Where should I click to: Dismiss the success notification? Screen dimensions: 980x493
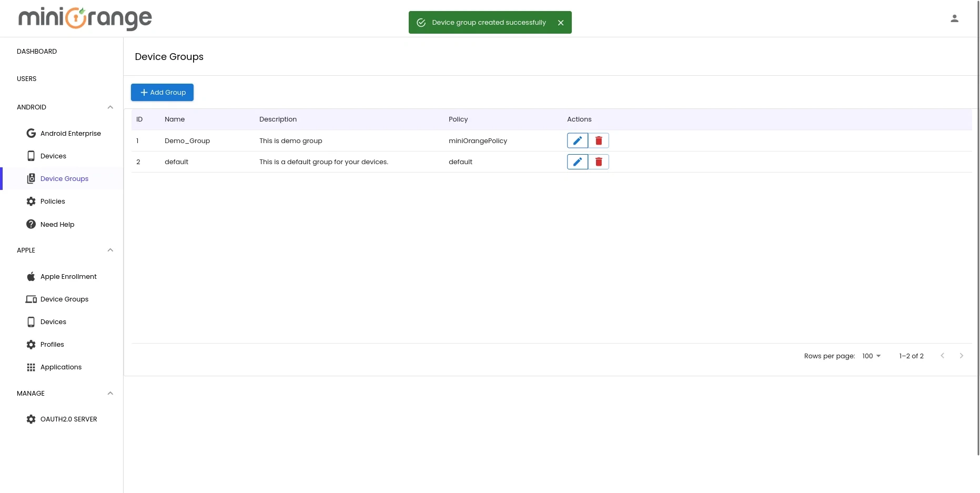tap(561, 22)
